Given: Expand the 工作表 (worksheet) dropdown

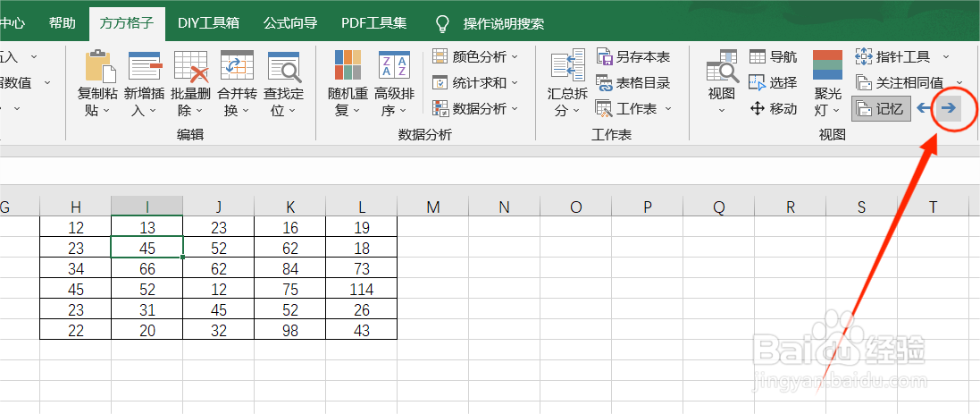Looking at the screenshot, I should tap(633, 109).
